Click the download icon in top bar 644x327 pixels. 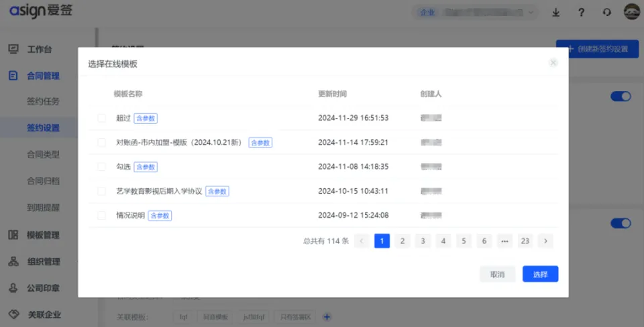click(x=555, y=12)
